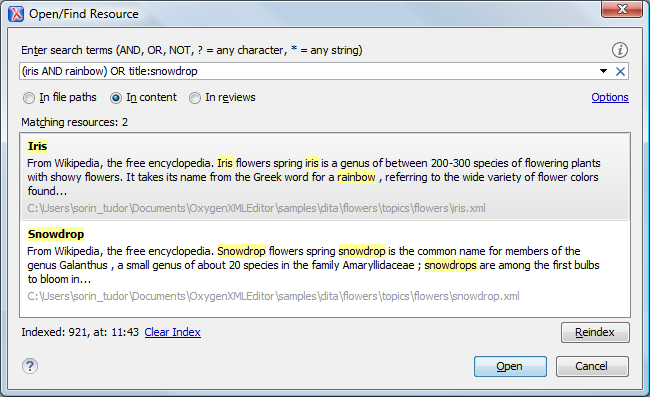Open the Options link
The height and width of the screenshot is (397, 650).
point(610,97)
